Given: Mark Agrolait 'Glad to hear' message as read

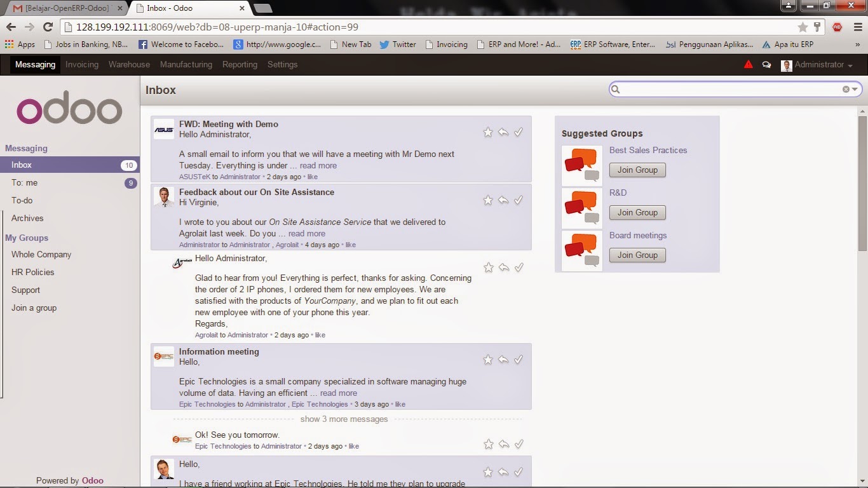Looking at the screenshot, I should (x=519, y=268).
